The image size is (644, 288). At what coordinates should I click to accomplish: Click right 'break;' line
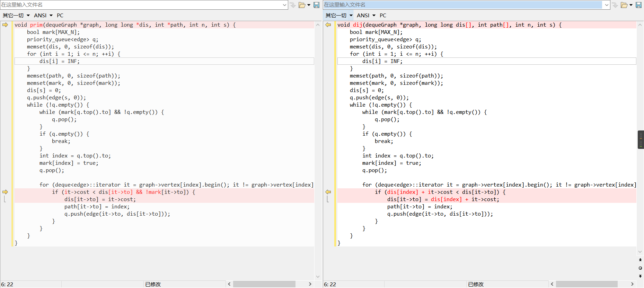pyautogui.click(x=384, y=141)
